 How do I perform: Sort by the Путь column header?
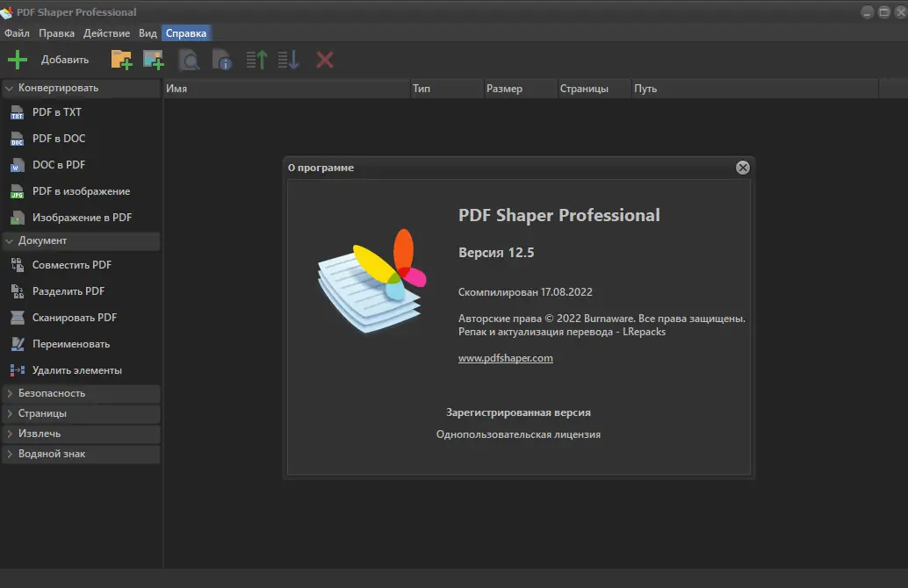(755, 89)
